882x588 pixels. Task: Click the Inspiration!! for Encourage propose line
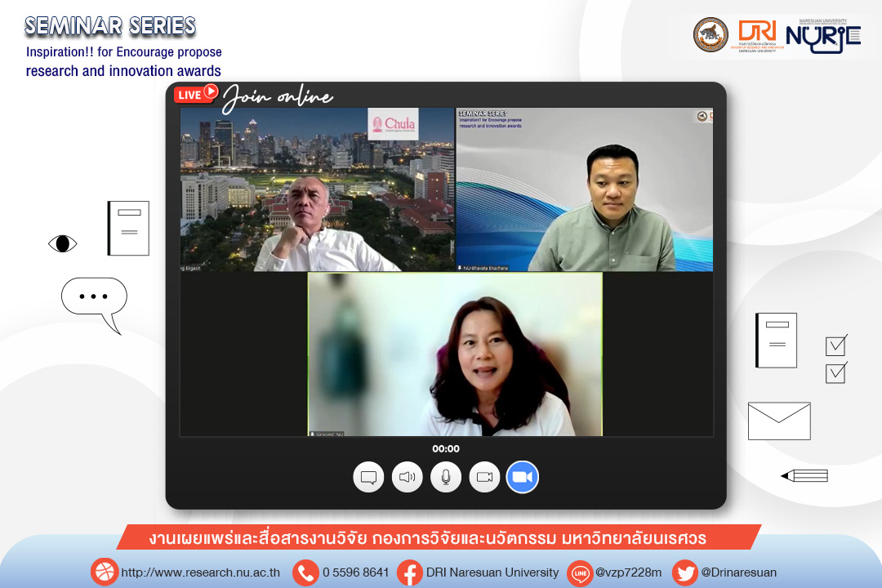pos(124,51)
